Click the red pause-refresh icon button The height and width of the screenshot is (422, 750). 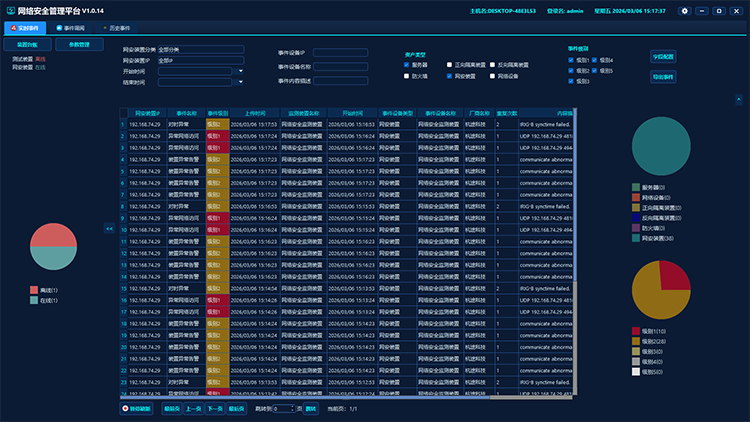point(125,409)
